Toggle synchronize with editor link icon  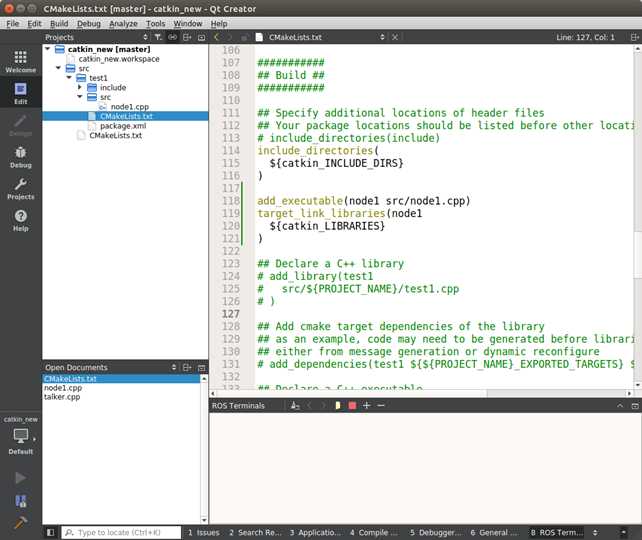point(172,37)
